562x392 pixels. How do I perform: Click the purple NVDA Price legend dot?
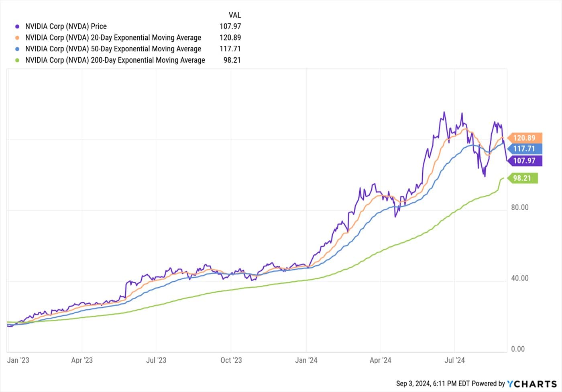click(17, 26)
